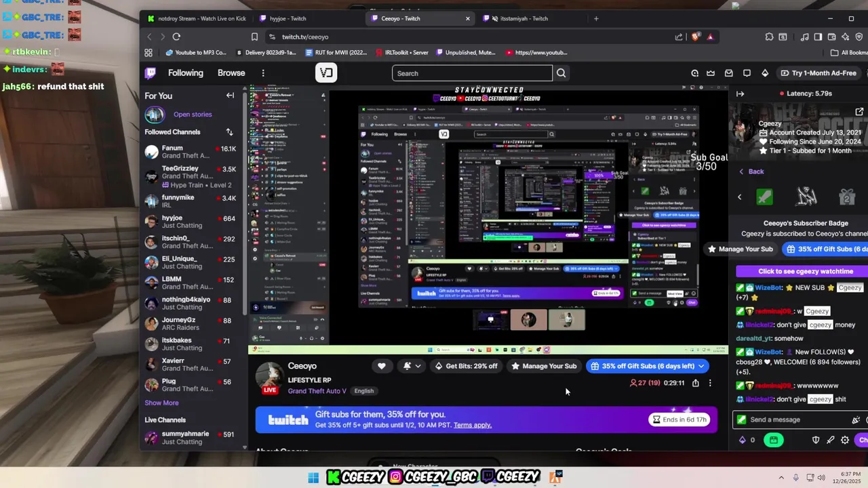Image resolution: width=868 pixels, height=488 pixels.
Task: Toggle the browser sidebar panel icon
Action: [818, 37]
